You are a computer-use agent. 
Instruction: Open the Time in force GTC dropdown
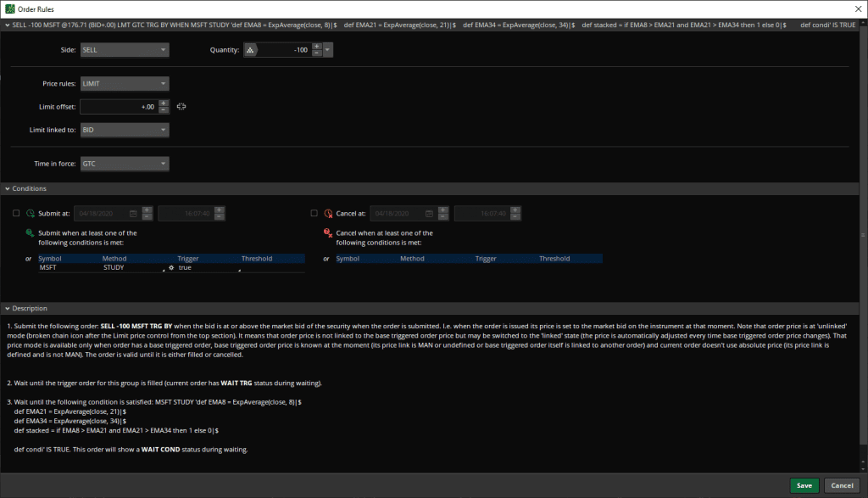(x=125, y=164)
